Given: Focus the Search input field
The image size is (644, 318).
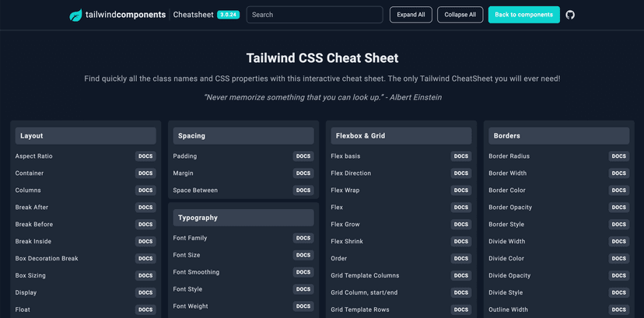Looking at the screenshot, I should tap(314, 15).
